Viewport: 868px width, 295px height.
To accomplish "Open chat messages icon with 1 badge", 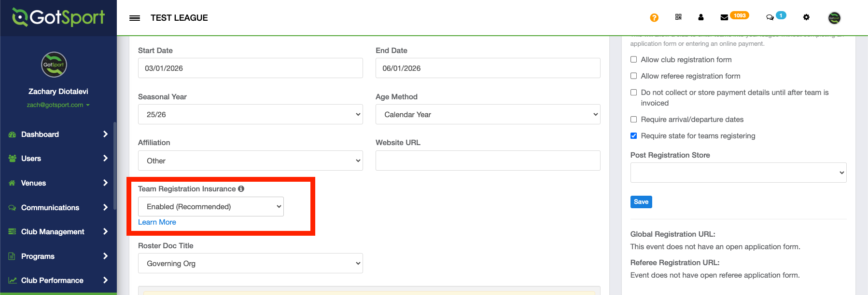I will tap(770, 17).
